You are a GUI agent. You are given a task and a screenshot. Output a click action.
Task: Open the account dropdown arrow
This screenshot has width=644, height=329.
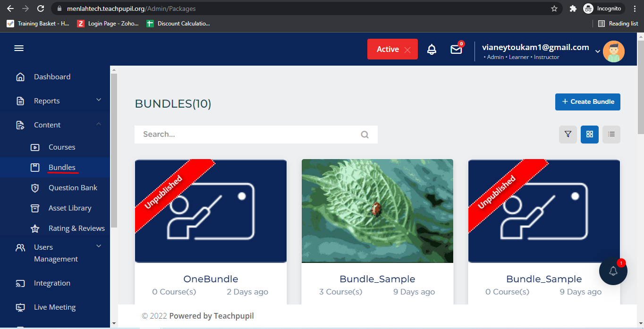point(597,51)
